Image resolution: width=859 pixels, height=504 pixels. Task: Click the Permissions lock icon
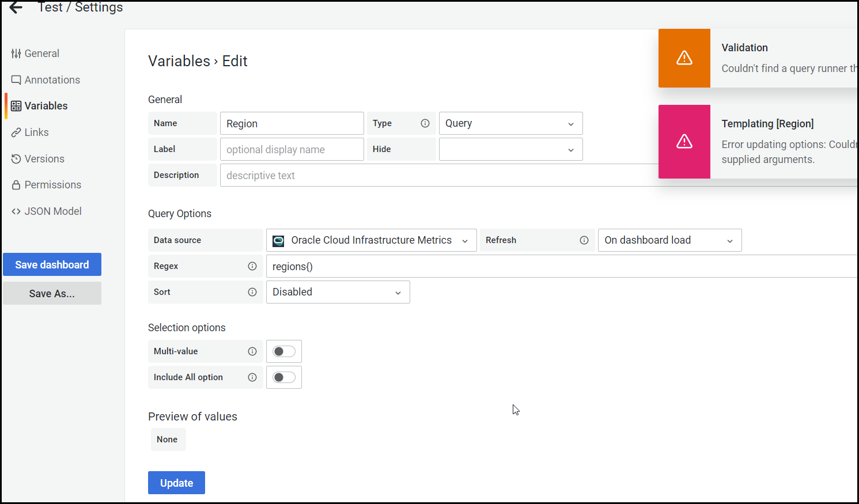(16, 184)
